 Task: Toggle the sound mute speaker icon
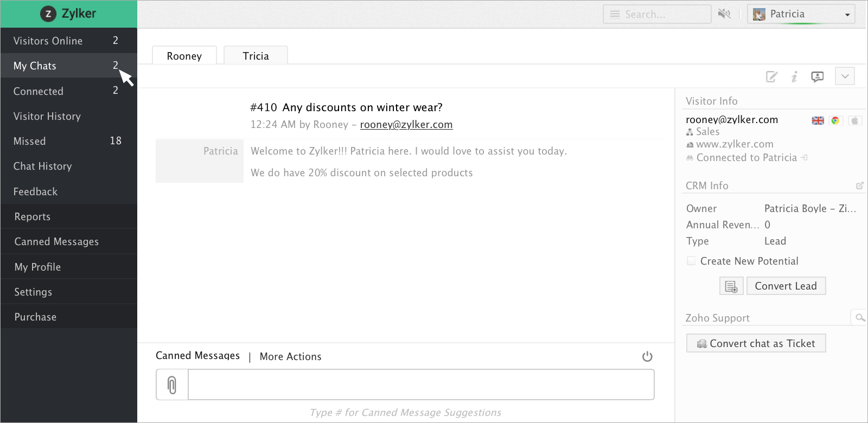(x=724, y=14)
